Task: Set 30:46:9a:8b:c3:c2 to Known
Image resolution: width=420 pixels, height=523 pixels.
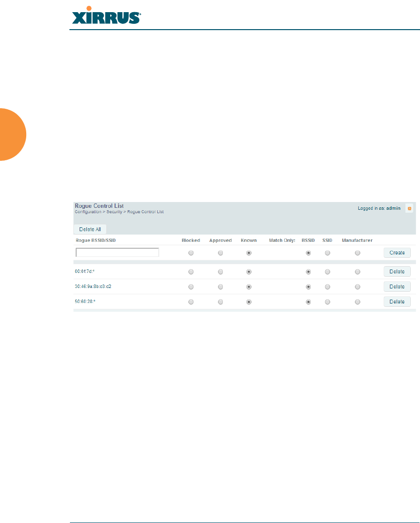Action: 249,287
